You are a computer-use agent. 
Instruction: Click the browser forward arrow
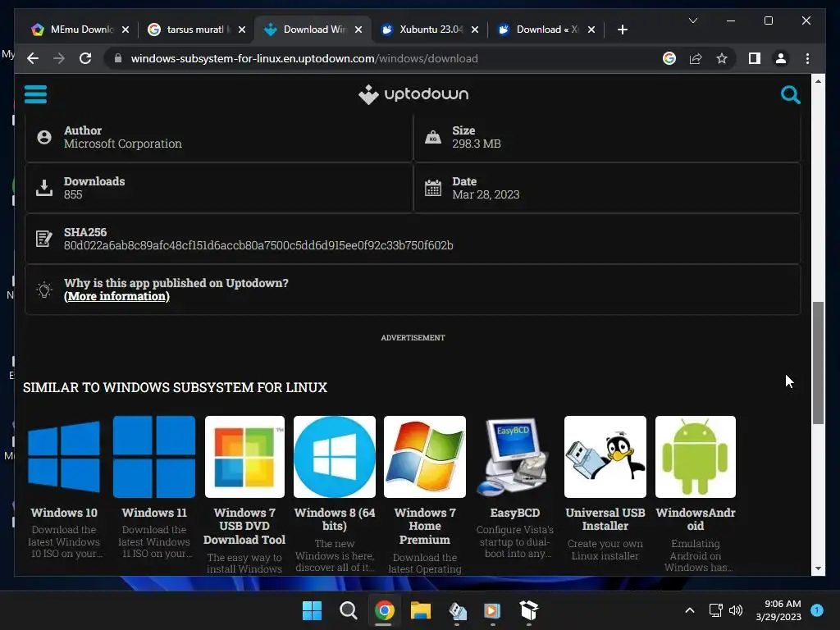point(59,58)
